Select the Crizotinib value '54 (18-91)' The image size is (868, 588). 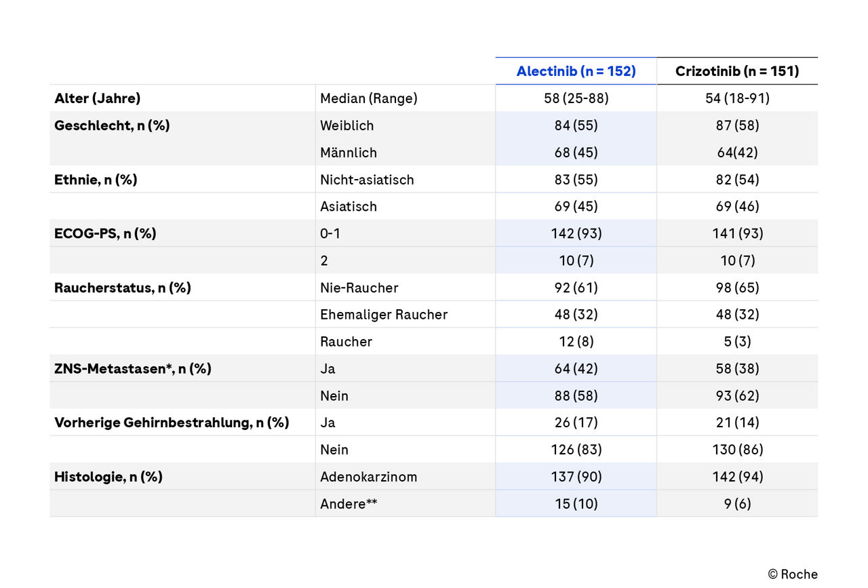pos(737,98)
